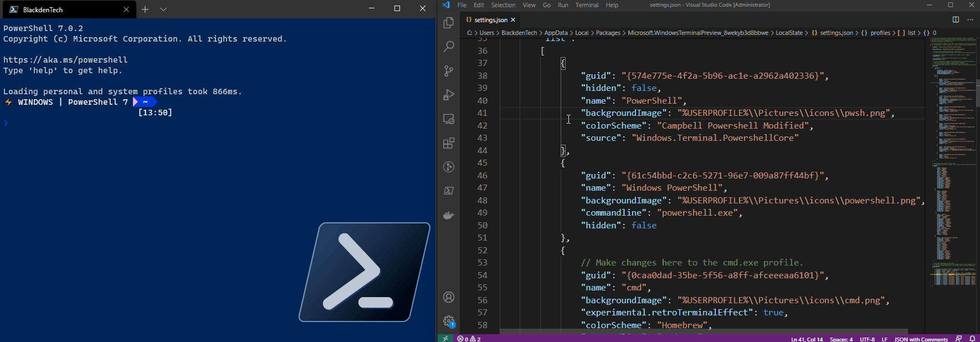This screenshot has width=980, height=342.
Task: Open the Accounts icon in activity bar
Action: [x=449, y=297]
